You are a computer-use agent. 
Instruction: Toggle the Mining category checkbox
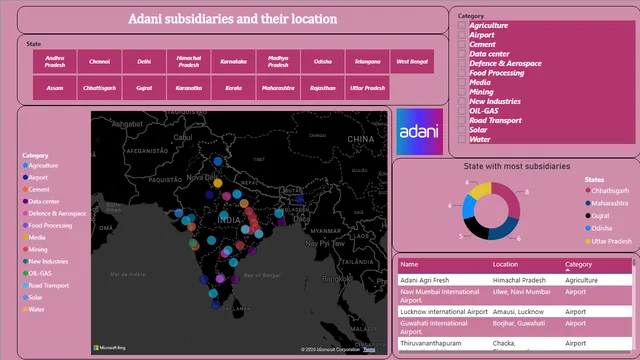coord(462,92)
